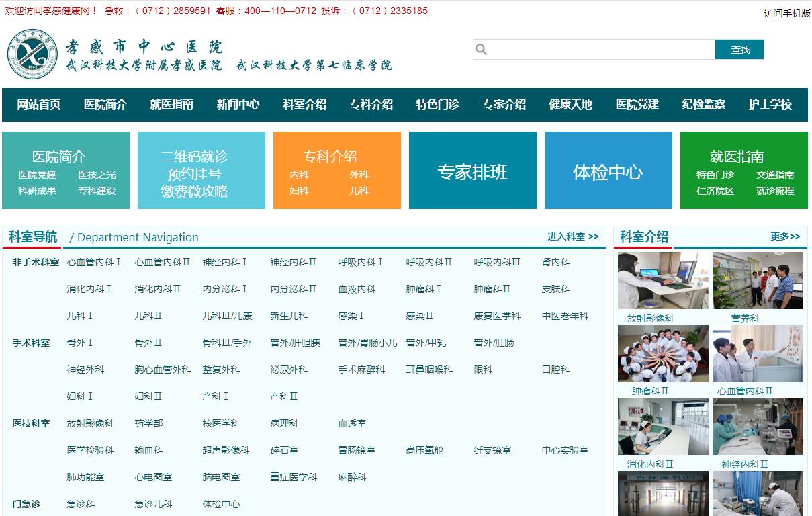This screenshot has width=812, height=516.
Task: Click 交通指南 in the green 就医指南 tile
Action: pos(774,175)
